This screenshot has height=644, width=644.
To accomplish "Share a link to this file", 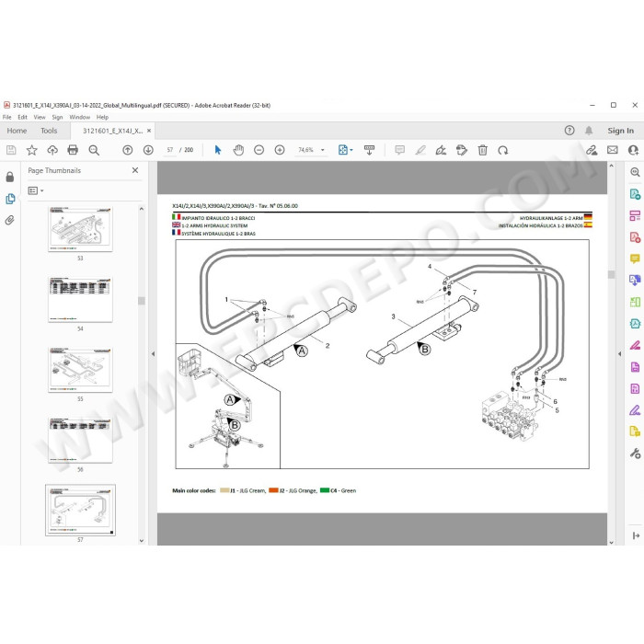I will (592, 150).
